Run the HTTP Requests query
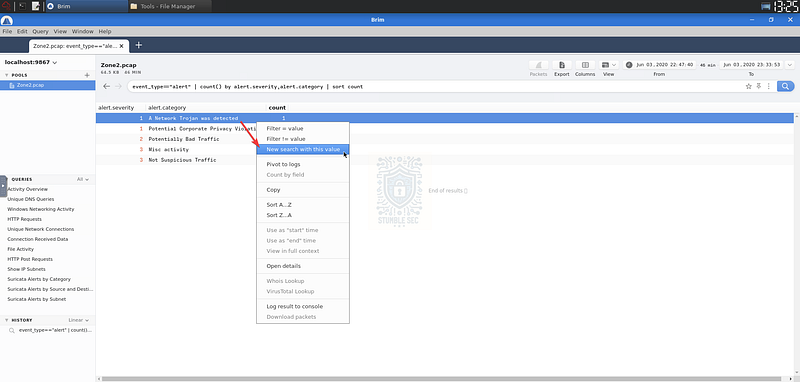Screen dimensions: 800x382 click(x=24, y=219)
